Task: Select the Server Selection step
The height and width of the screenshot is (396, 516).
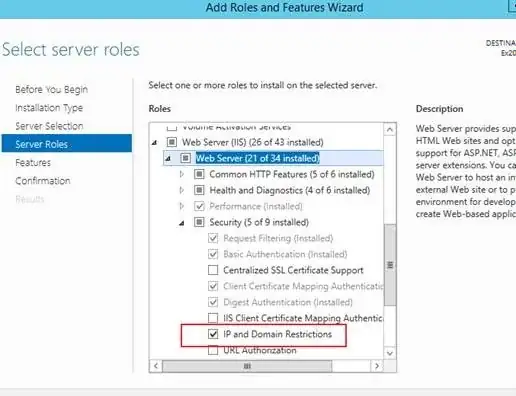Action: 49,126
